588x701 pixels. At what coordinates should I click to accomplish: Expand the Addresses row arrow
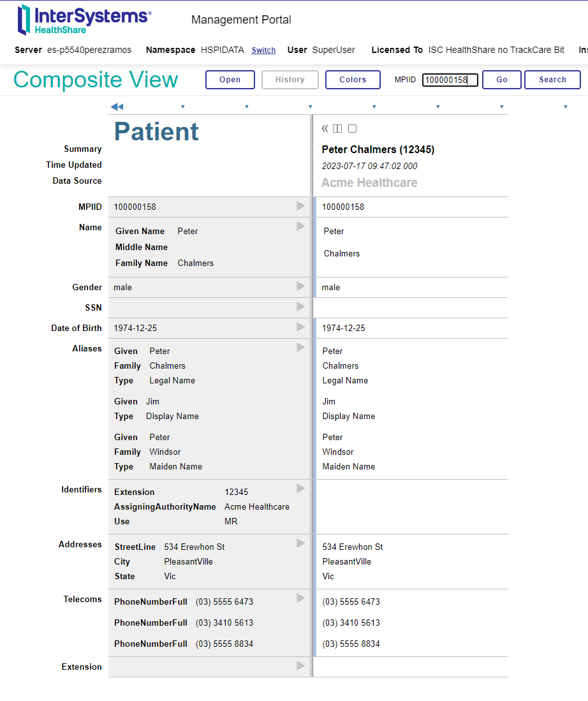301,543
